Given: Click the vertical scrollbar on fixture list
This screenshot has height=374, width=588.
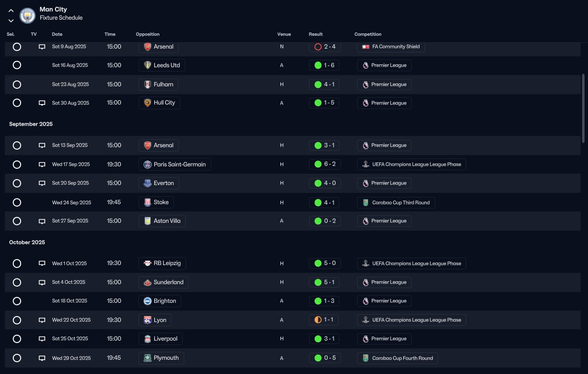Looking at the screenshot, I should [x=583, y=108].
